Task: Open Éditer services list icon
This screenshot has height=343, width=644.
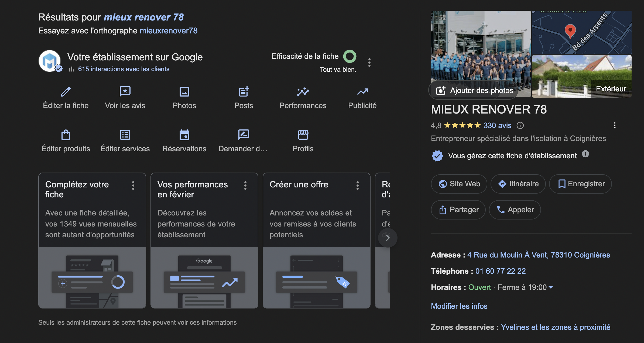Action: (x=125, y=135)
